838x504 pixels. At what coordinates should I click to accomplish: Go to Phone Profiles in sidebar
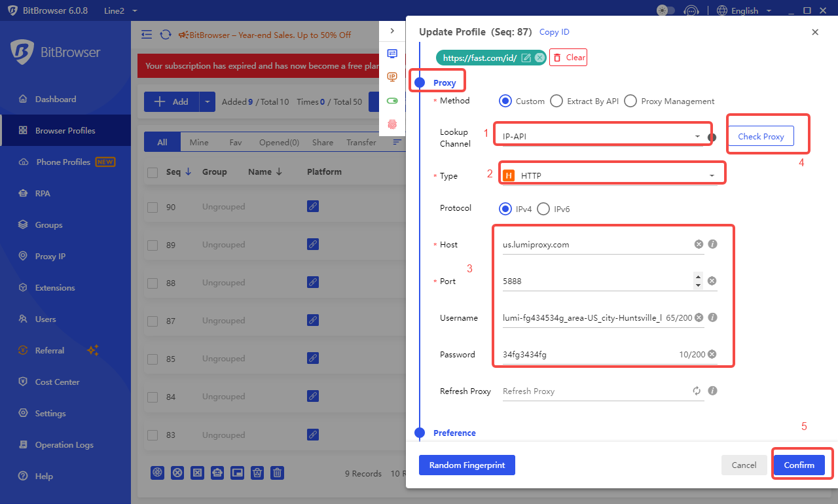click(65, 162)
